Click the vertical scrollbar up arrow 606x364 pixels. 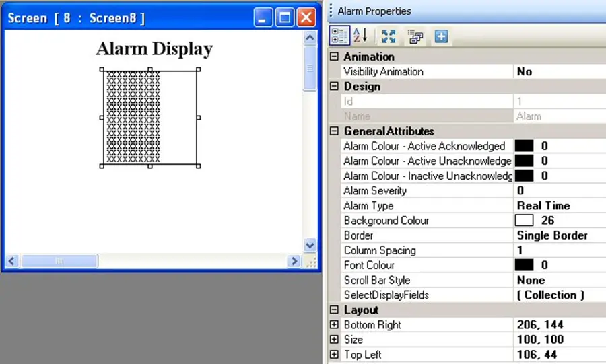tap(310, 38)
